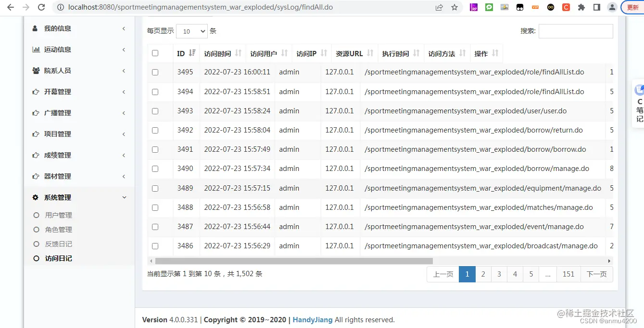This screenshot has width=644, height=328.
Task: Bookmark this page with the star icon
Action: point(455,7)
